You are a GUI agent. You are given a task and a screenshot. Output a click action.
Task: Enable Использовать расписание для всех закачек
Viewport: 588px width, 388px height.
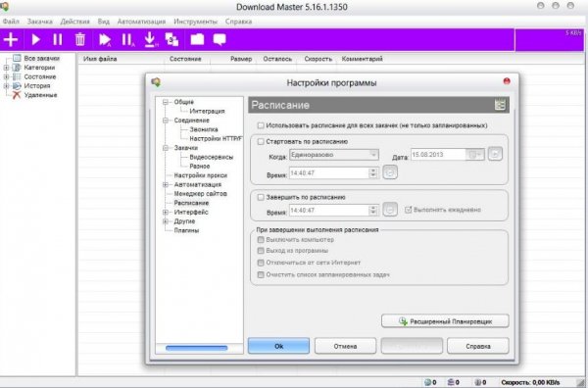[261, 125]
